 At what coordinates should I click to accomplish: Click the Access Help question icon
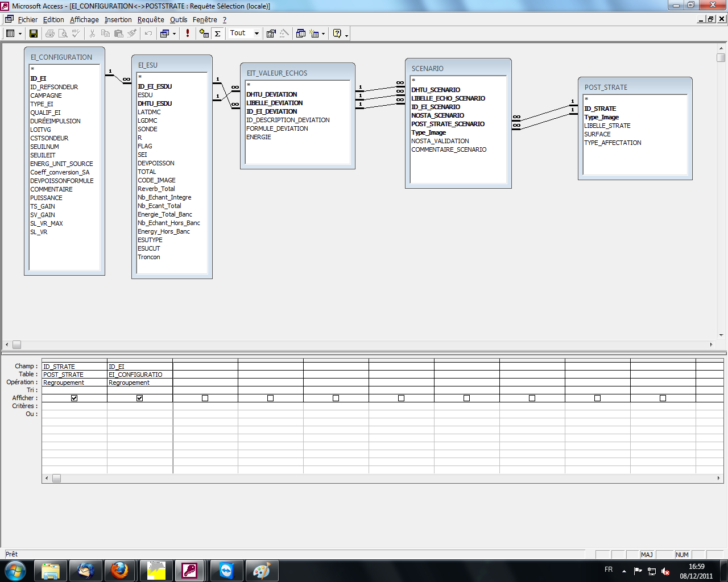[337, 34]
